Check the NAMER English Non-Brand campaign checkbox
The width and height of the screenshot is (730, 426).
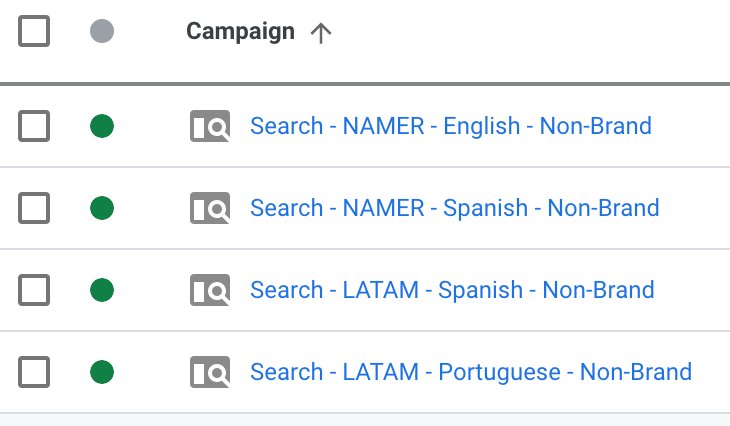(x=34, y=126)
